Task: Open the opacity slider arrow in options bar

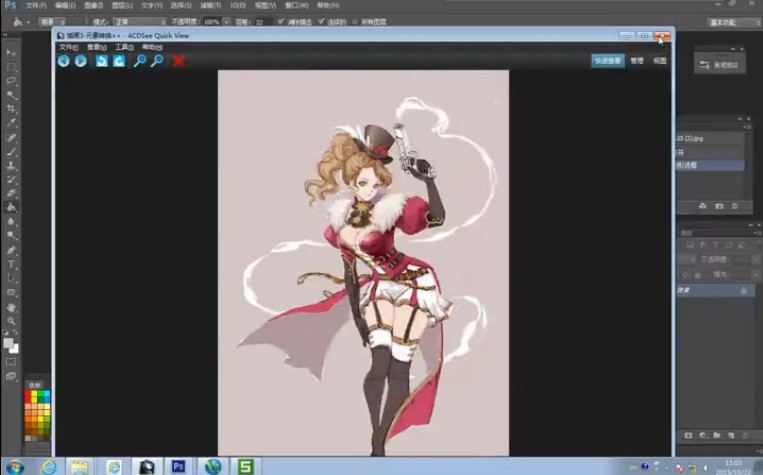Action: [226, 22]
